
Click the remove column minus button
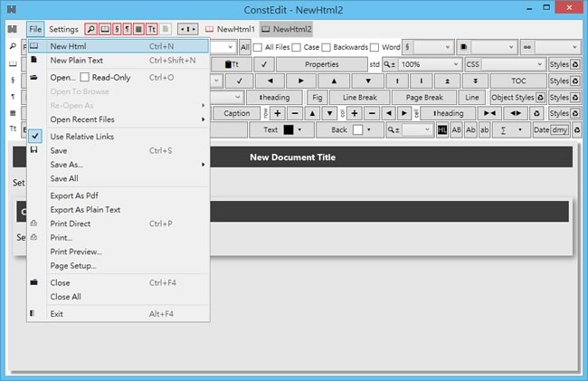(x=372, y=113)
